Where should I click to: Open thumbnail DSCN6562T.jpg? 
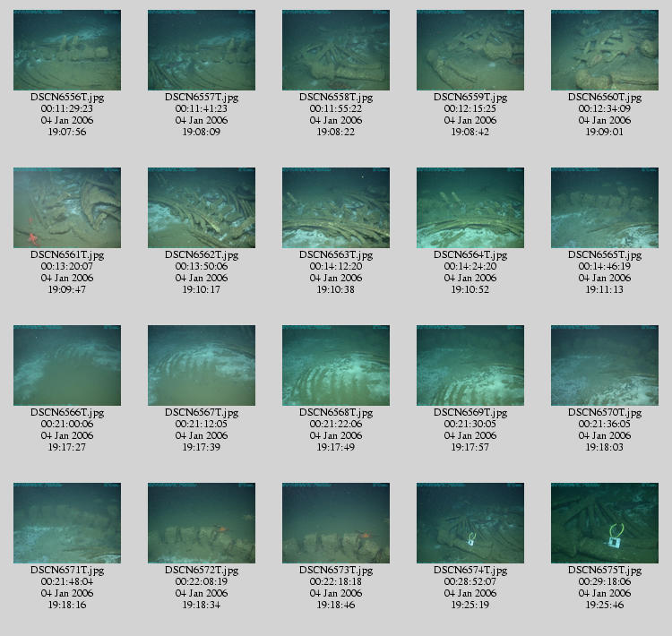tap(202, 208)
